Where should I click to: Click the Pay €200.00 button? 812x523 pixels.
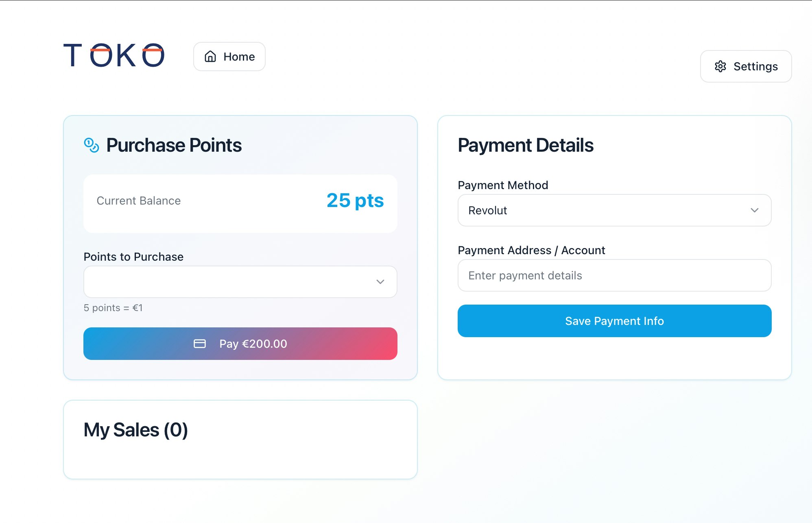coord(240,344)
